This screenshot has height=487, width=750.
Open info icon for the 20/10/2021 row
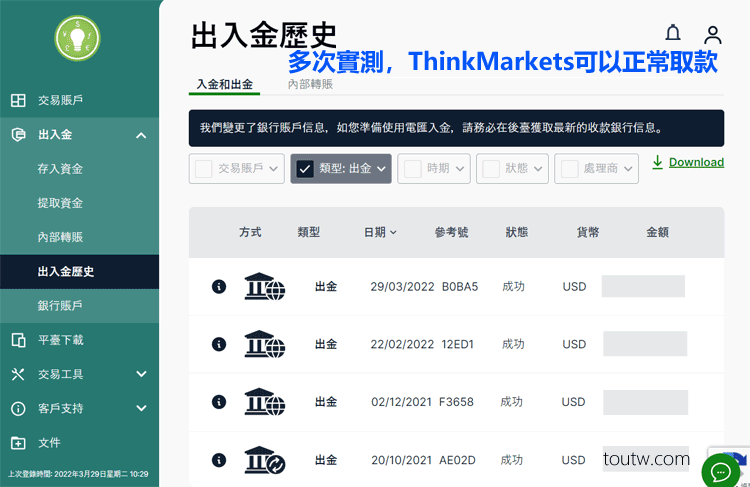[x=219, y=460]
